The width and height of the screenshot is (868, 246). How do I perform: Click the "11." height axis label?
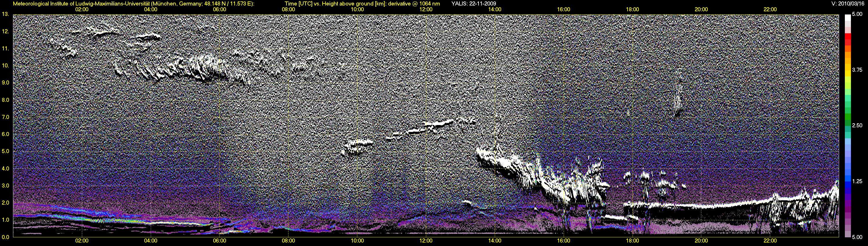5,49
